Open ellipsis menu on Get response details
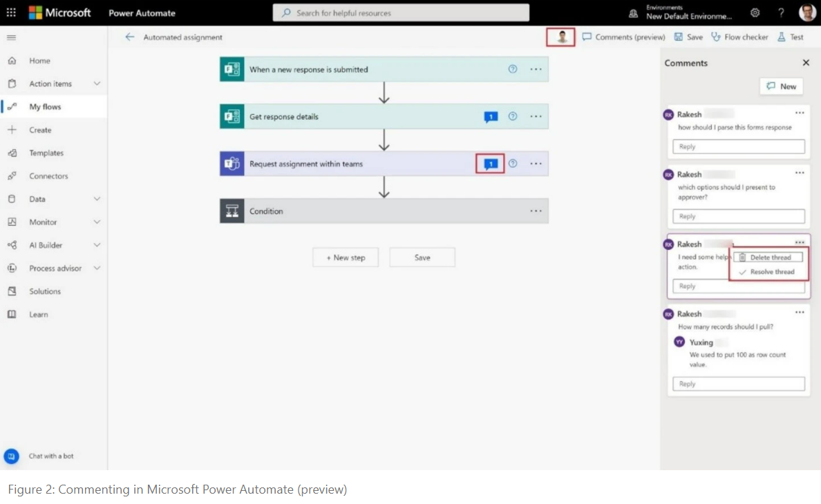 536,116
